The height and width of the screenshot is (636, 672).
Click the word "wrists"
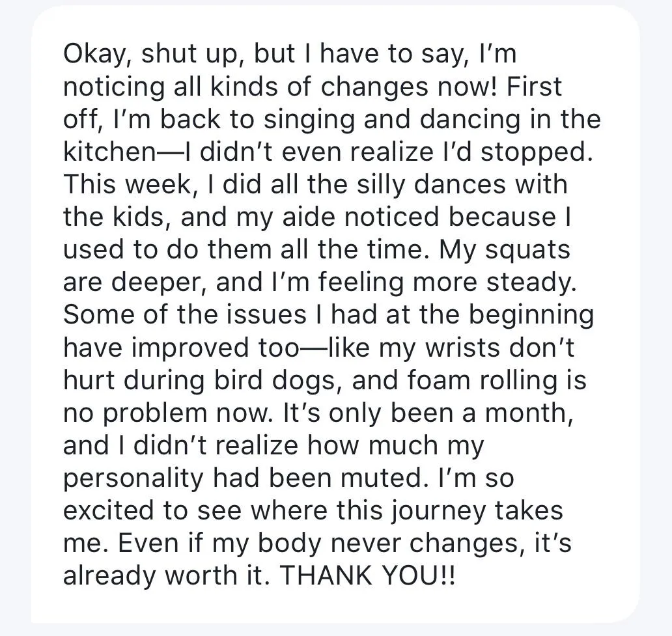coord(462,348)
